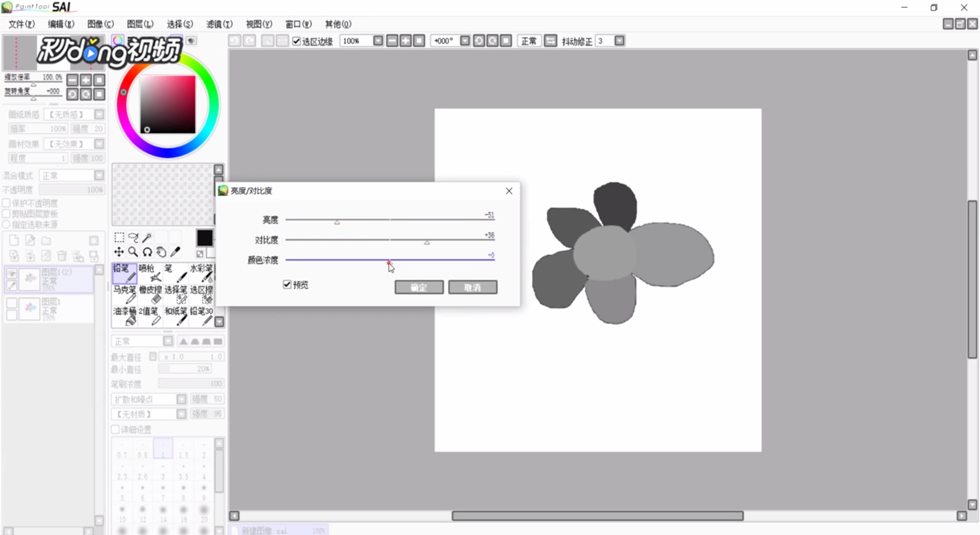Choose the 和纸笔 brush
The width and height of the screenshot is (980, 535).
pos(176,316)
